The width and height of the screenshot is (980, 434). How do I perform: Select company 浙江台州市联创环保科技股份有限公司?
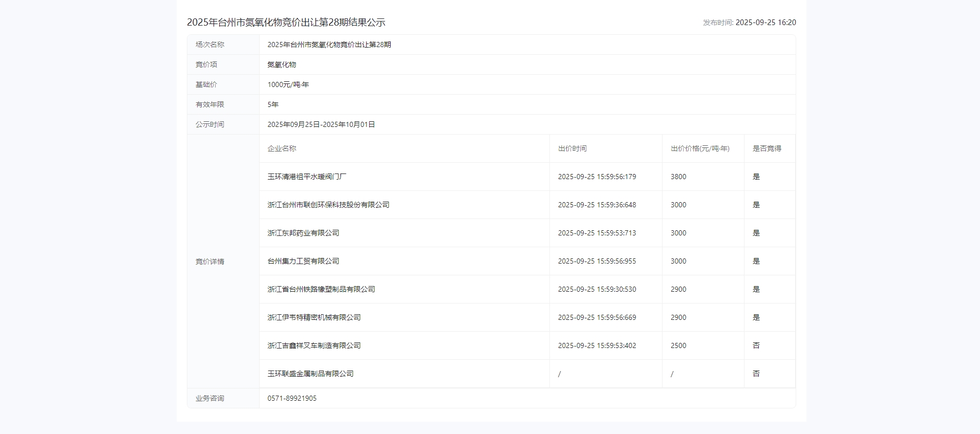tap(328, 205)
